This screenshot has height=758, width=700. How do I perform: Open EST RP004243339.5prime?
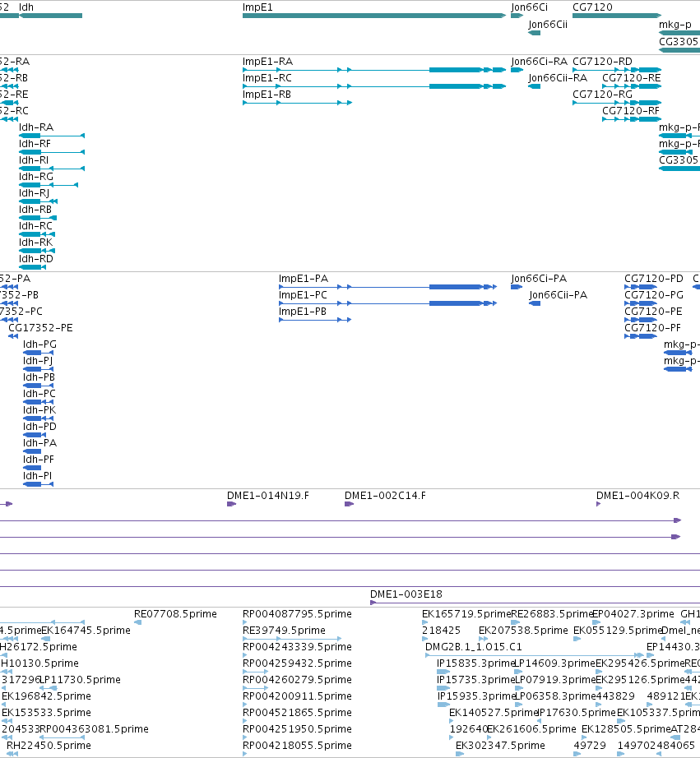[245, 655]
